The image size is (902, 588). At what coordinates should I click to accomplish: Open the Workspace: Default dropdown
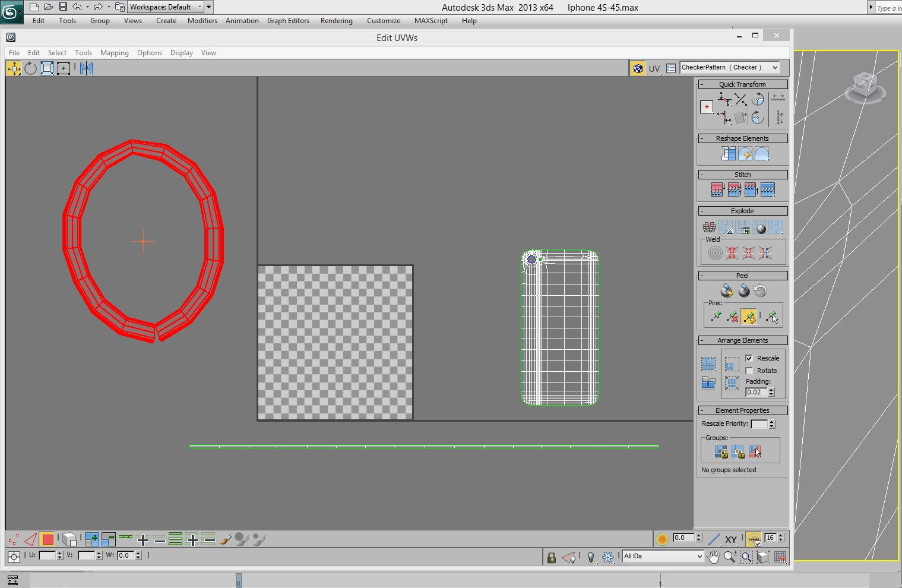166,7
